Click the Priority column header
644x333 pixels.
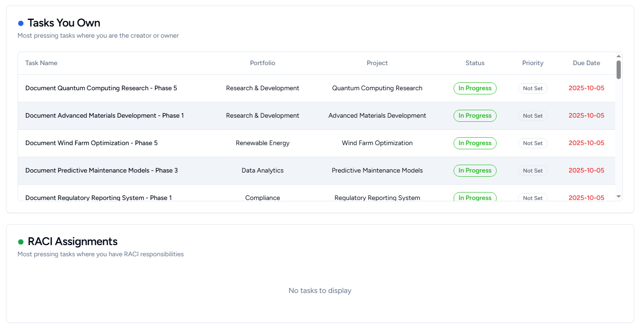tap(532, 63)
